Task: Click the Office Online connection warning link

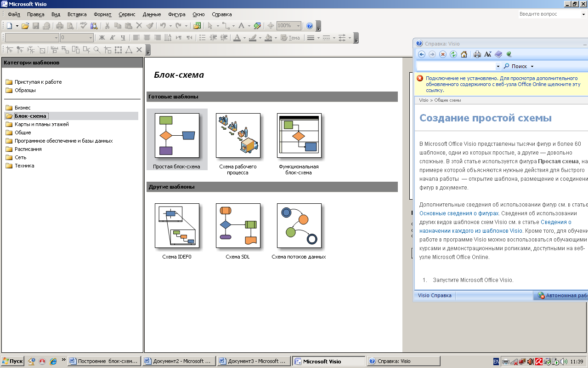Action: pos(503,84)
